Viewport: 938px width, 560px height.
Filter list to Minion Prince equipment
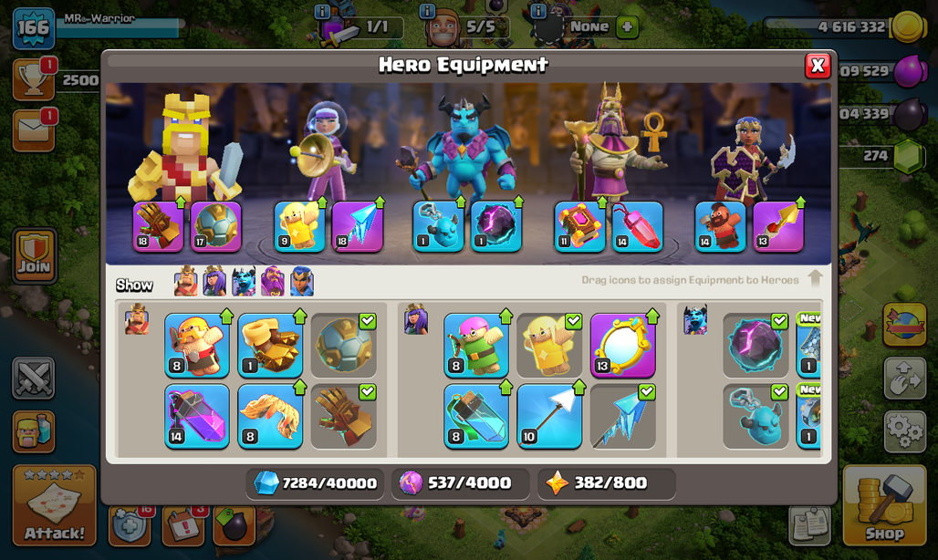(x=244, y=281)
